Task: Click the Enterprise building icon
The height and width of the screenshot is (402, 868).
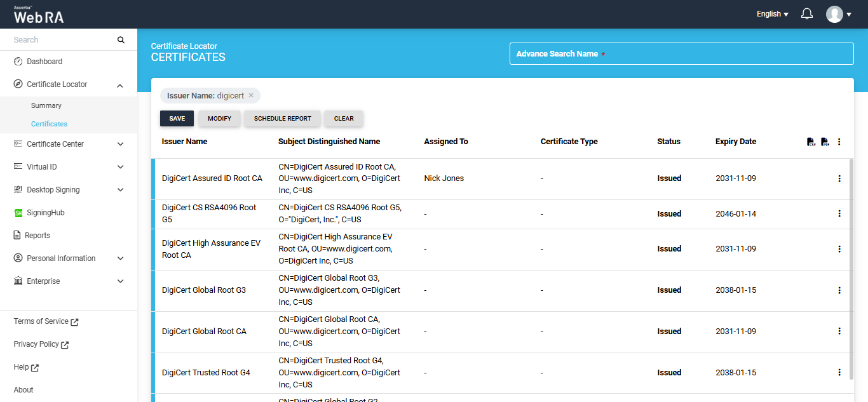Action: tap(18, 281)
